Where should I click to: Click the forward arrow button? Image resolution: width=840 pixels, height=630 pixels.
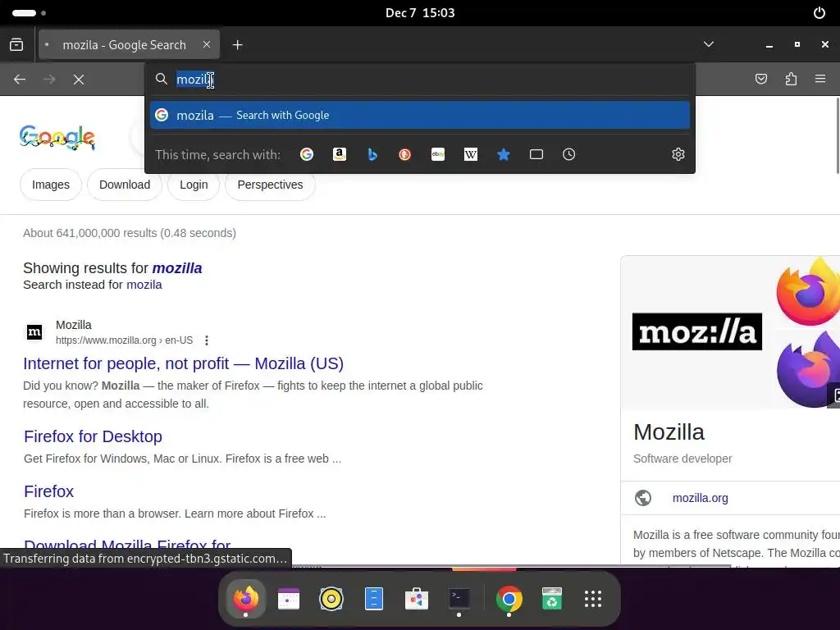tap(49, 80)
